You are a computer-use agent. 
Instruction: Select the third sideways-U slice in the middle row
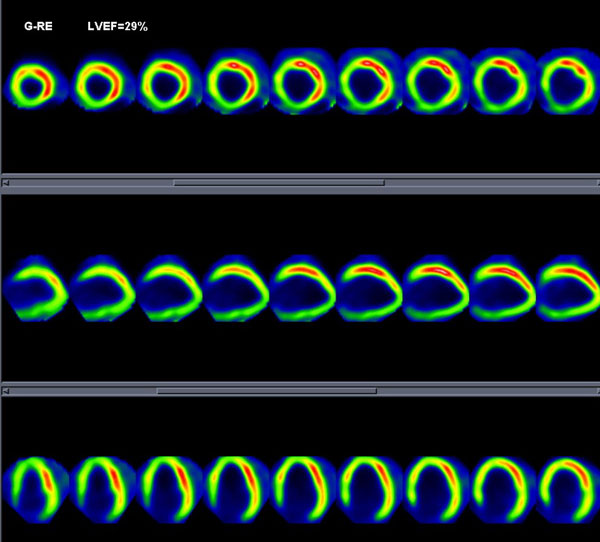click(x=169, y=289)
